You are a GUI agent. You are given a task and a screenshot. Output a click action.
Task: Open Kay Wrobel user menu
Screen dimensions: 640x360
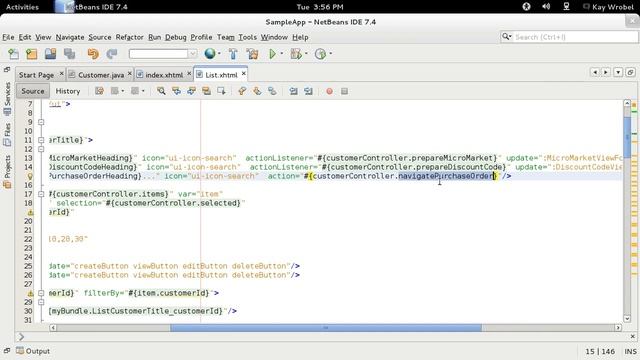coord(608,7)
